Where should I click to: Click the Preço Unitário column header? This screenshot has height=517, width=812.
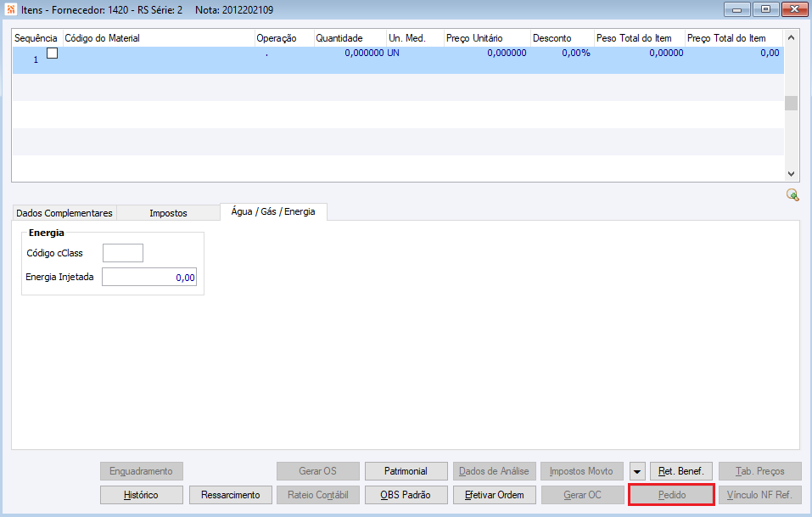(487, 38)
